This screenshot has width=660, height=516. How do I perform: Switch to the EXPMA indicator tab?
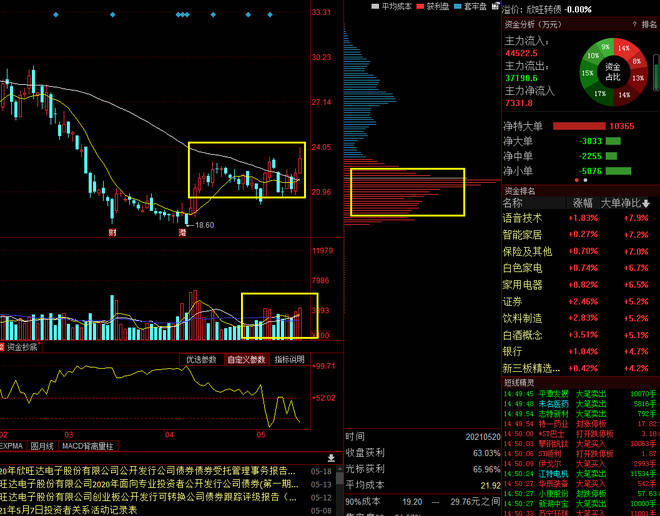pyautogui.click(x=12, y=446)
